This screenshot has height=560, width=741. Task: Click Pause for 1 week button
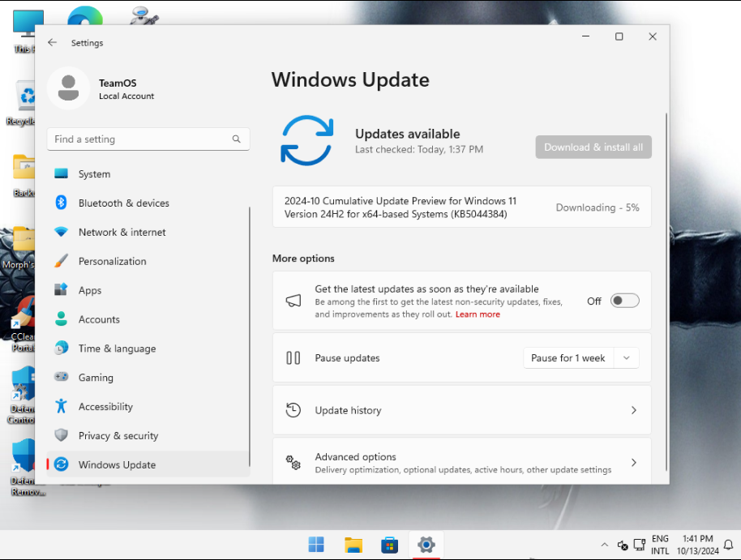[x=568, y=357]
